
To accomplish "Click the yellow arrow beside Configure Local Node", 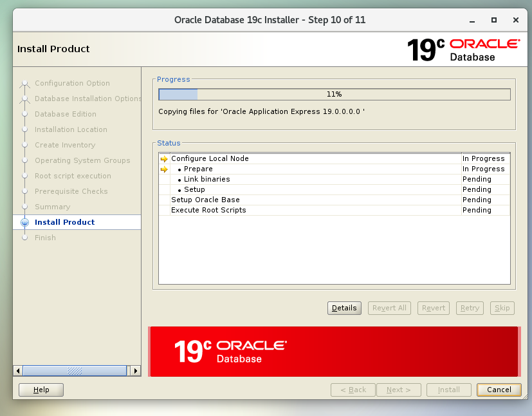I will (163, 158).
